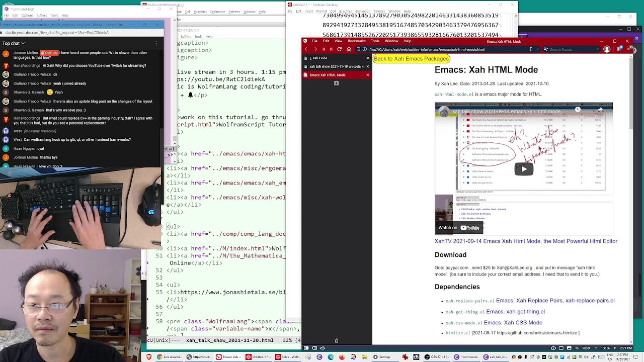Screen dimensions: 644x362
Task: Open Vivaldi home page
Action: click(x=349, y=49)
